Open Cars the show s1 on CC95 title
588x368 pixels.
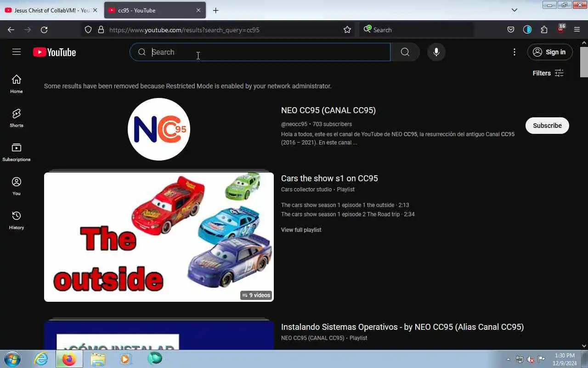pyautogui.click(x=329, y=178)
